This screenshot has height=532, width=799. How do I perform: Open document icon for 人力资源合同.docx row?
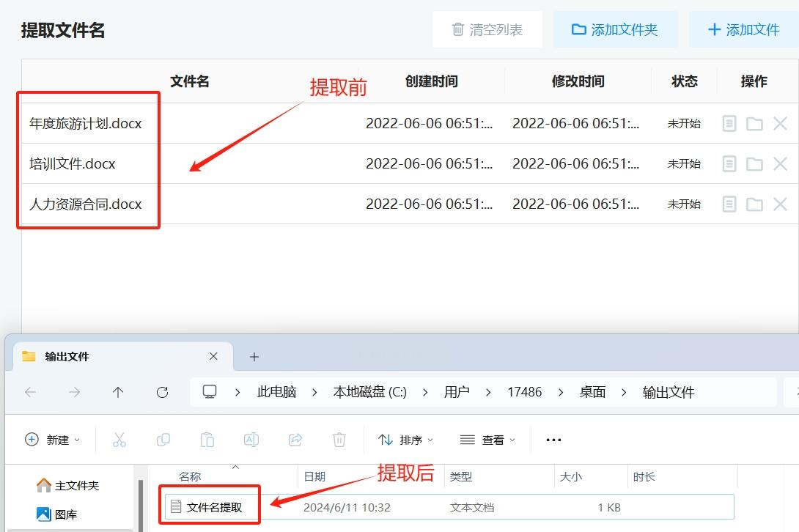[x=729, y=204]
